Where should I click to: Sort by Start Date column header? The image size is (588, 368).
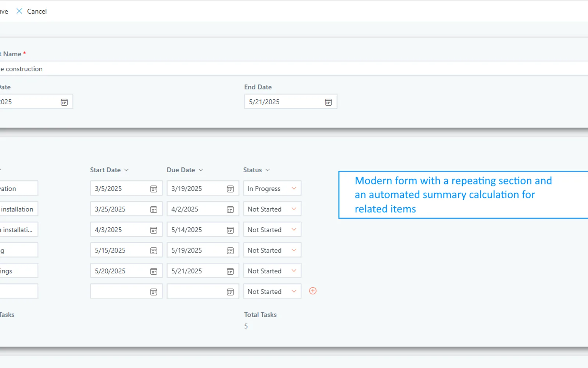coord(110,170)
